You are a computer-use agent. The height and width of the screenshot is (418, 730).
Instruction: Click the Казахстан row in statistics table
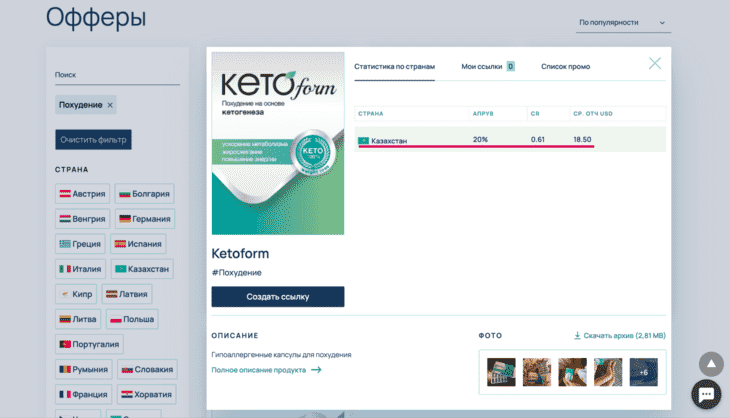510,139
